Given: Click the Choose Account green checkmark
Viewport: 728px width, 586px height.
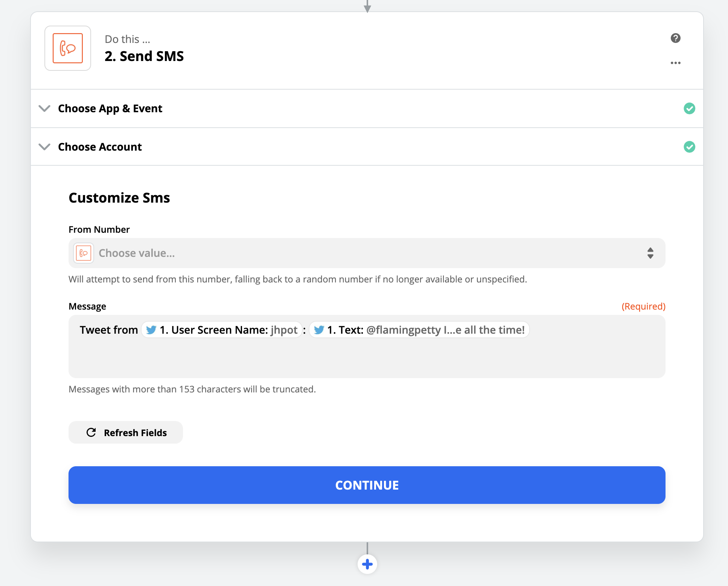Looking at the screenshot, I should click(x=689, y=146).
